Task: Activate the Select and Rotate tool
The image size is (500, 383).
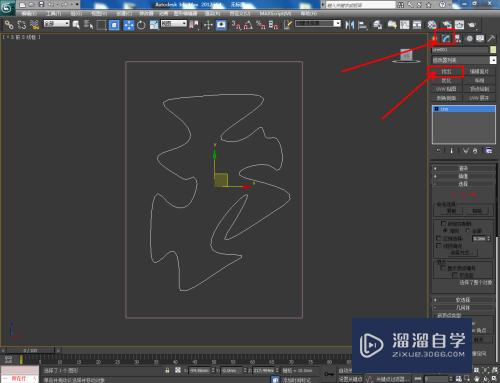Action: pos(141,25)
